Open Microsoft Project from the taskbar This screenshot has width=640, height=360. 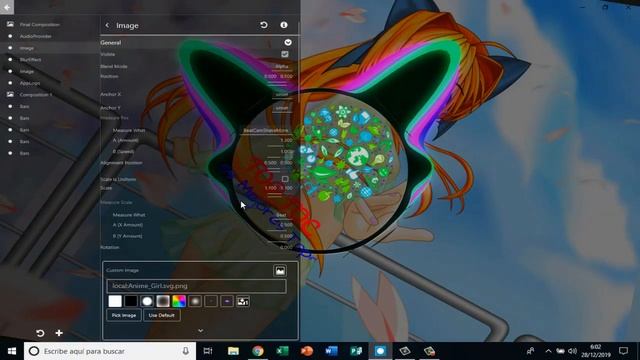[x=356, y=351]
